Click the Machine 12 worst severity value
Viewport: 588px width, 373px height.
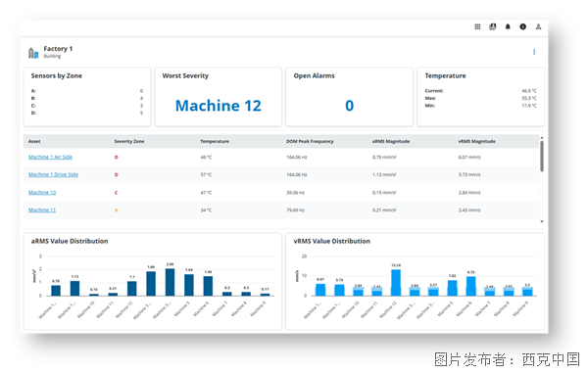point(219,106)
